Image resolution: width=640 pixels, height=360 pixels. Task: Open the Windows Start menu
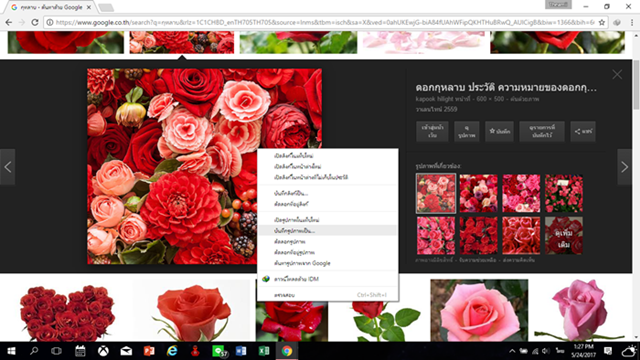tap(11, 351)
